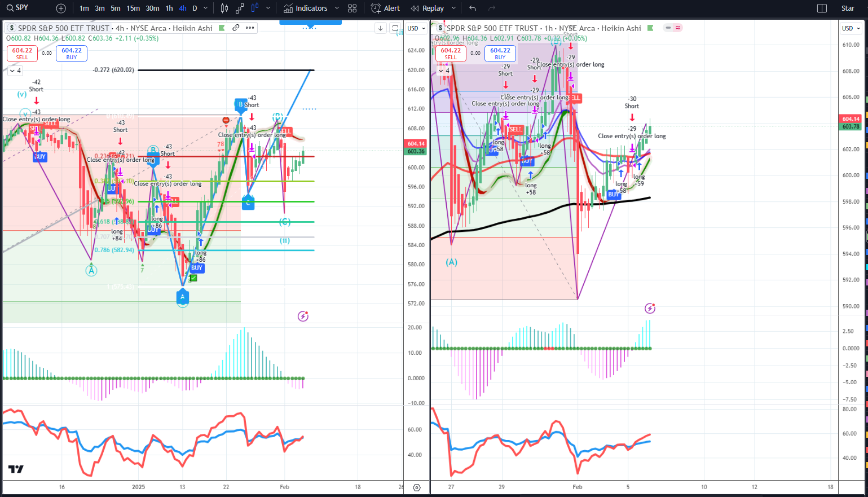Expand the Replay dropdown arrow
Viewport: 868px width, 497px height.
[453, 8]
